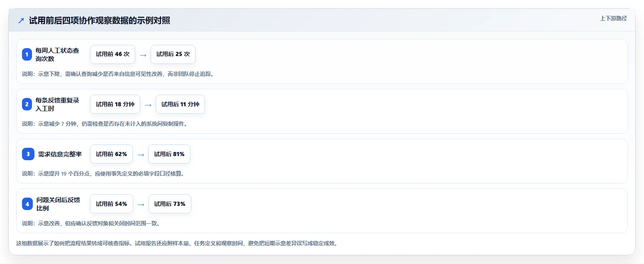The image size is (644, 264).
Task: Click the 试用后 81% chip
Action: pos(169,154)
